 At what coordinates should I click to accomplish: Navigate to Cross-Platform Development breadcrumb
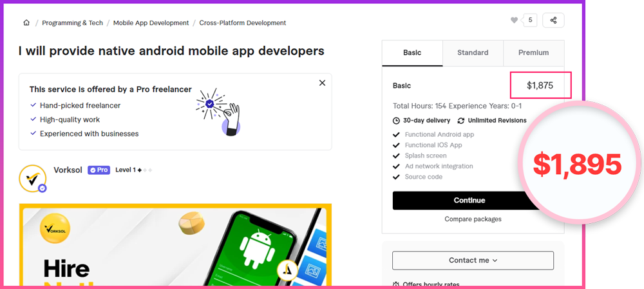(x=242, y=23)
